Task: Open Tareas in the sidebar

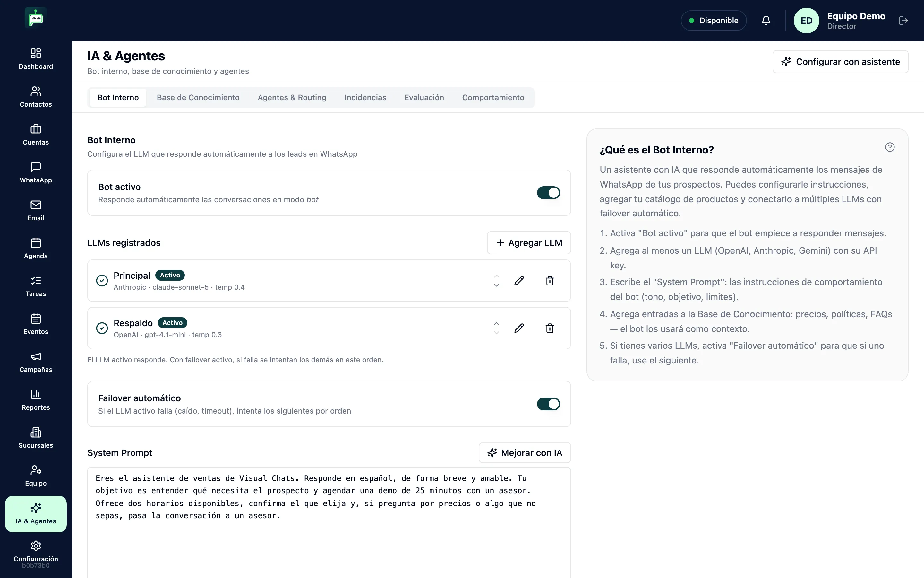Action: click(36, 286)
